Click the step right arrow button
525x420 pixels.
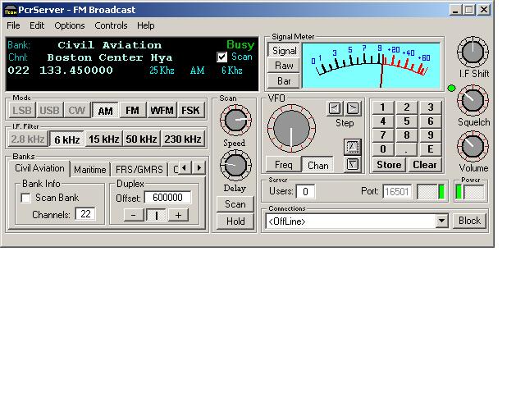click(x=352, y=108)
